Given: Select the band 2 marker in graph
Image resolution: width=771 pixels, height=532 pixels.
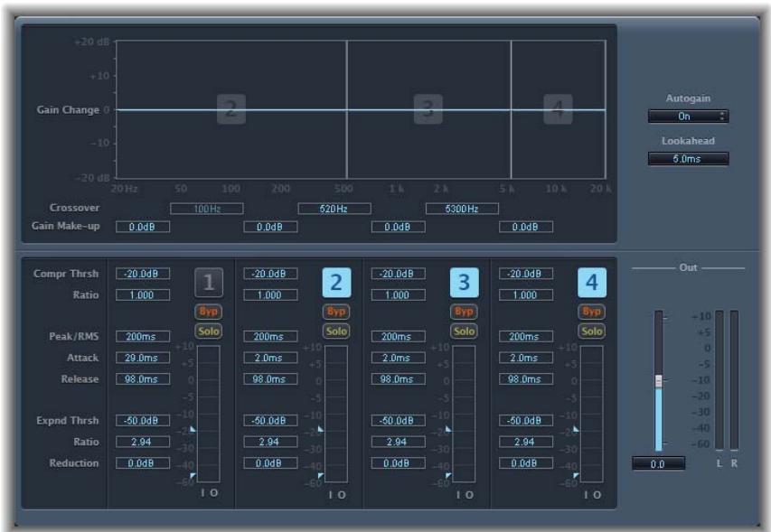Looking at the screenshot, I should tap(231, 109).
